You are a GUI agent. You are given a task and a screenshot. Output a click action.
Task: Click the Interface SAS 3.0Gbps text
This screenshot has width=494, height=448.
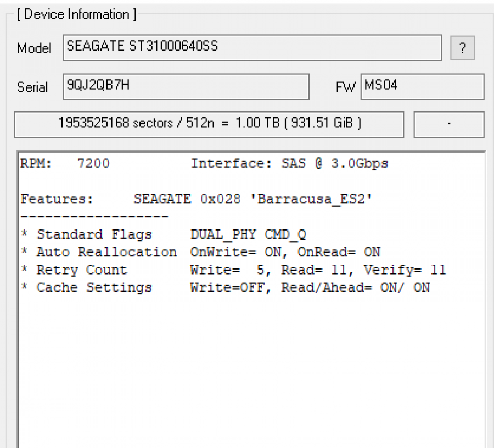pos(289,164)
